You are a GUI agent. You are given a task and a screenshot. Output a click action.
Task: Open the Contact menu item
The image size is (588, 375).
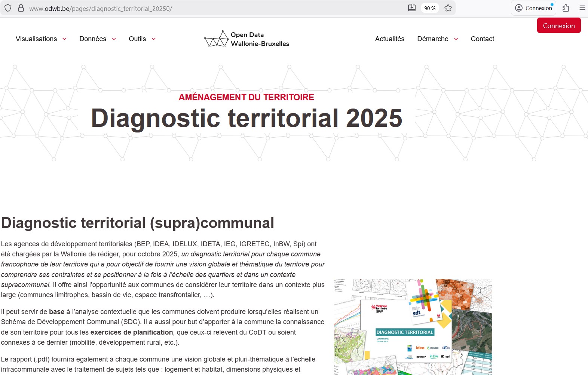[x=482, y=39]
